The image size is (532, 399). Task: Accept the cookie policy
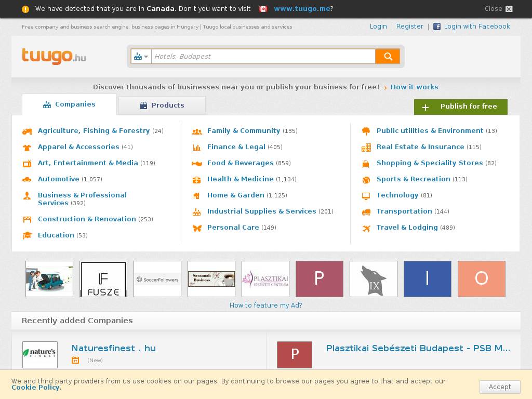point(499,387)
